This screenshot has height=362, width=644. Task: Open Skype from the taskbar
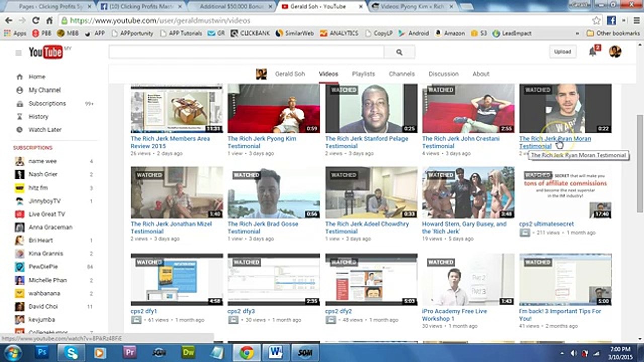pyautogui.click(x=71, y=353)
